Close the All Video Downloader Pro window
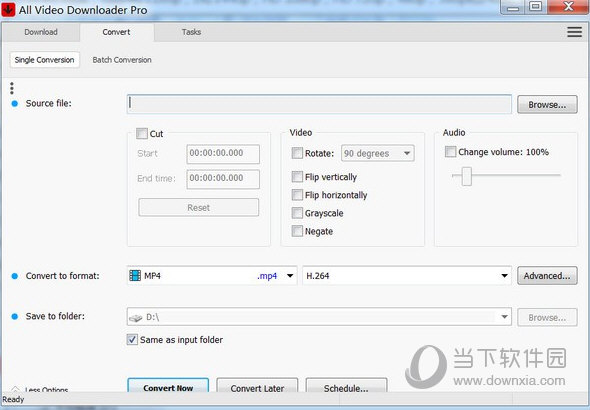 568,6
